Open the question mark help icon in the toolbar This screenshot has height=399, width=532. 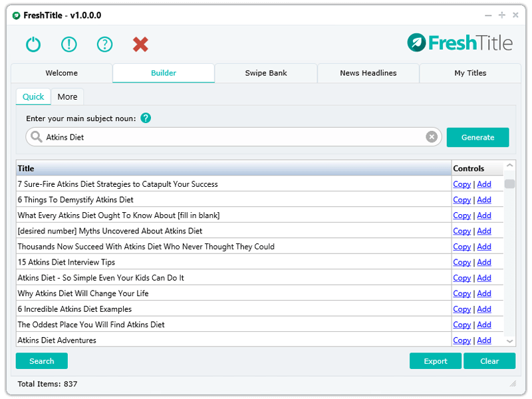[104, 44]
